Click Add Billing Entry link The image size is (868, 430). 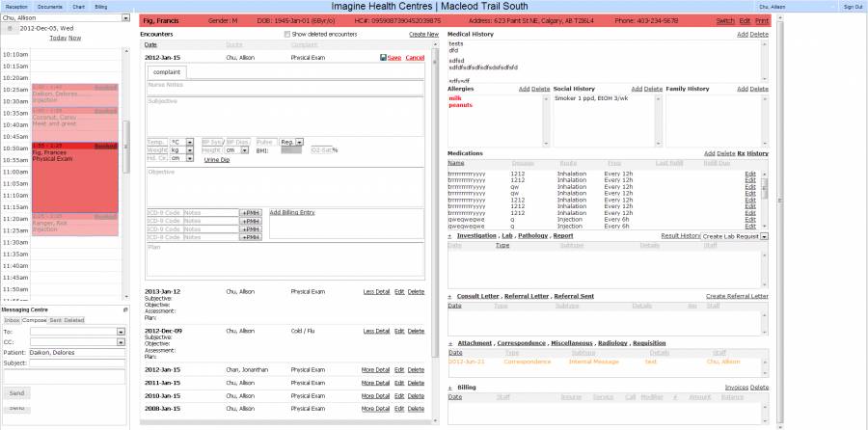(x=292, y=212)
